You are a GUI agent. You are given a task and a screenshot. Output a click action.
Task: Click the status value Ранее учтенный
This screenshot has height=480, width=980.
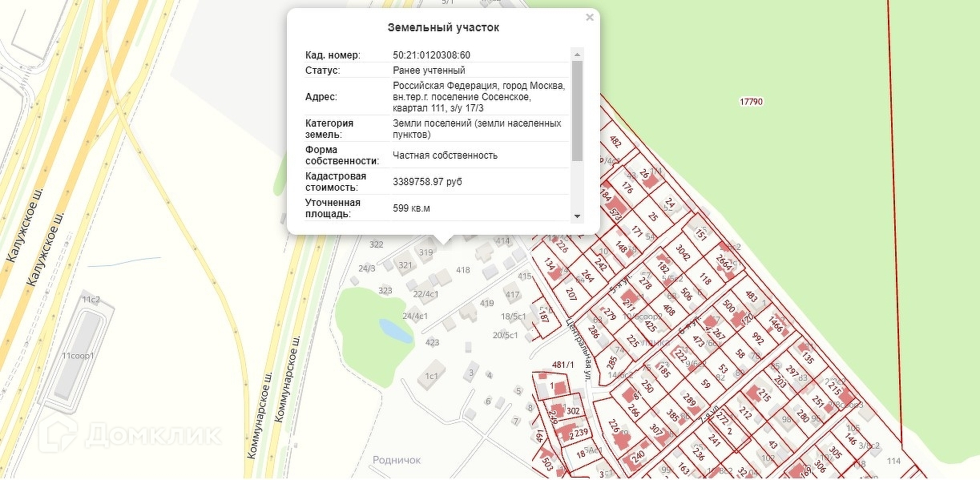(429, 71)
